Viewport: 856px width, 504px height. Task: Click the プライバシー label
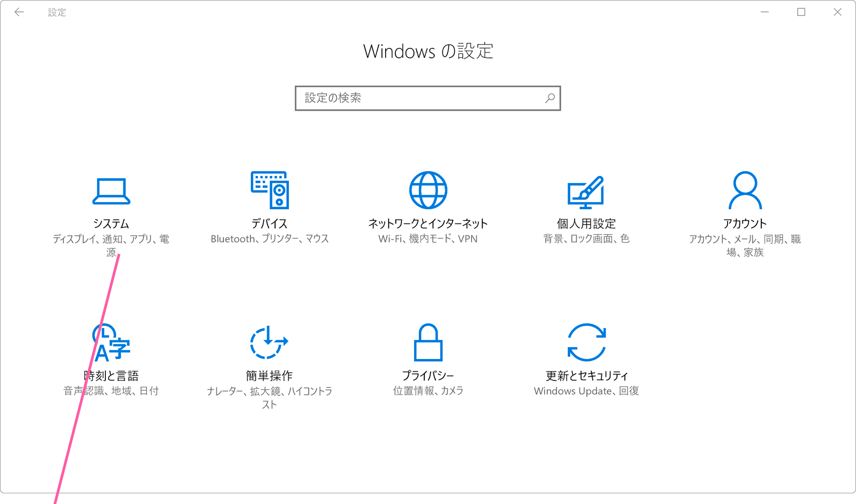pyautogui.click(x=428, y=376)
